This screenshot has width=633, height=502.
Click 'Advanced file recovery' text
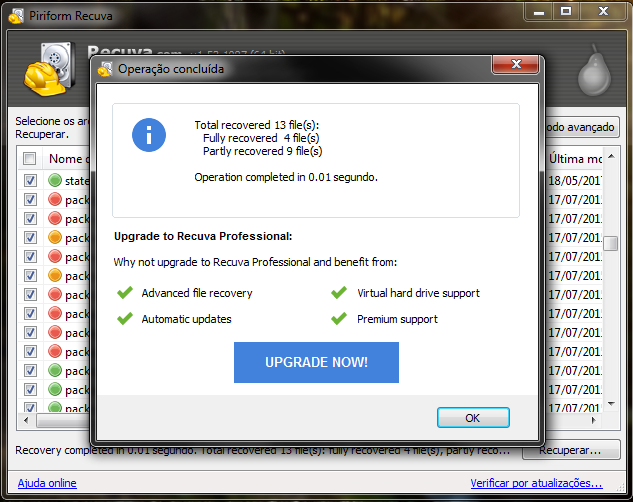coord(197,293)
